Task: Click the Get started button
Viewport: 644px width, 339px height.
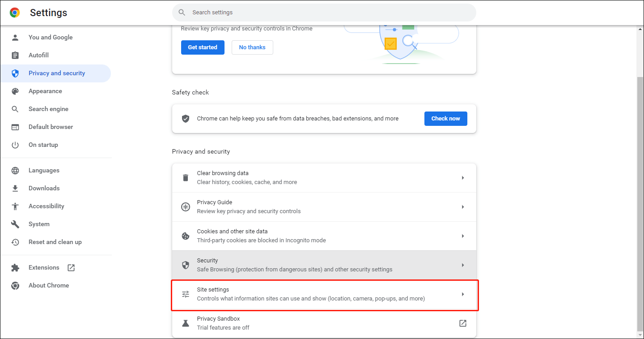Action: [x=203, y=47]
